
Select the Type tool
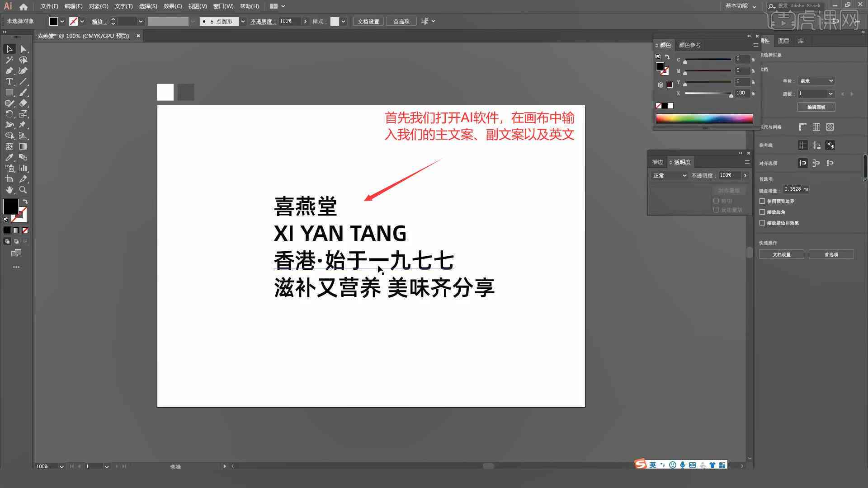point(9,82)
